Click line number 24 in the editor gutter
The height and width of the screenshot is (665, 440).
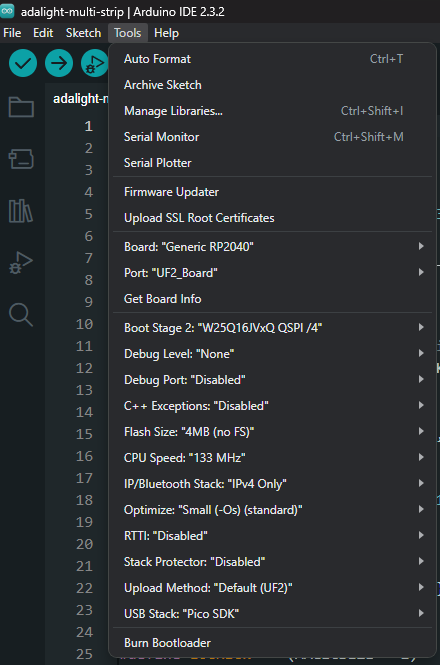point(84,632)
